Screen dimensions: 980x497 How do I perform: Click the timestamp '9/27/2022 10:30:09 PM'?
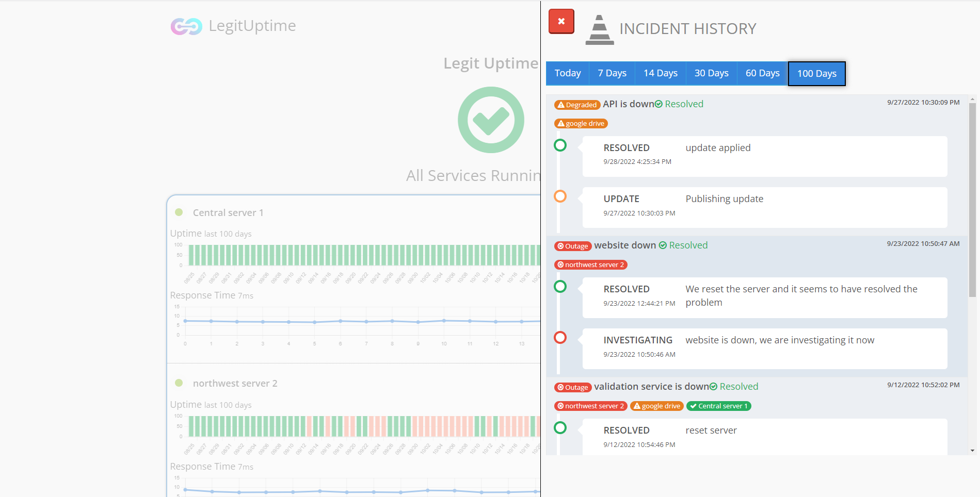click(923, 103)
